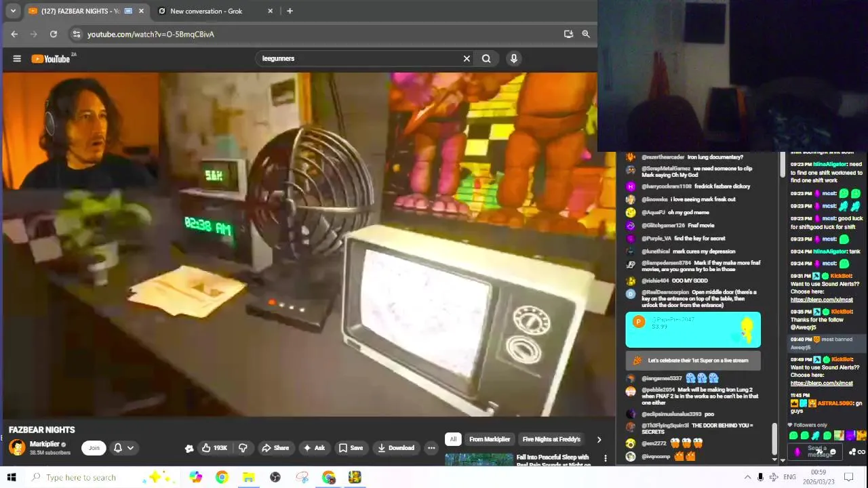Viewport: 868px width, 488px height.
Task: Click the '1st Super' celebration banner
Action: pyautogui.click(x=693, y=361)
